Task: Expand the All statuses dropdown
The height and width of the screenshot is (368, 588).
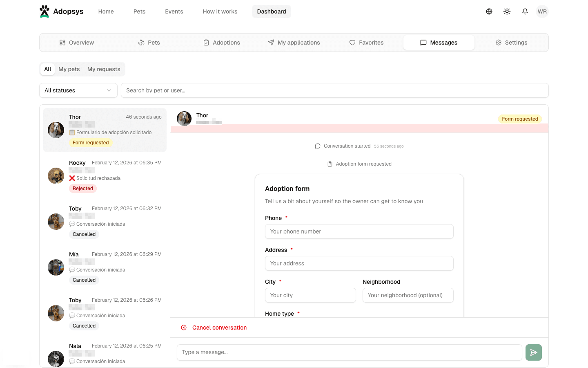Action: point(78,90)
